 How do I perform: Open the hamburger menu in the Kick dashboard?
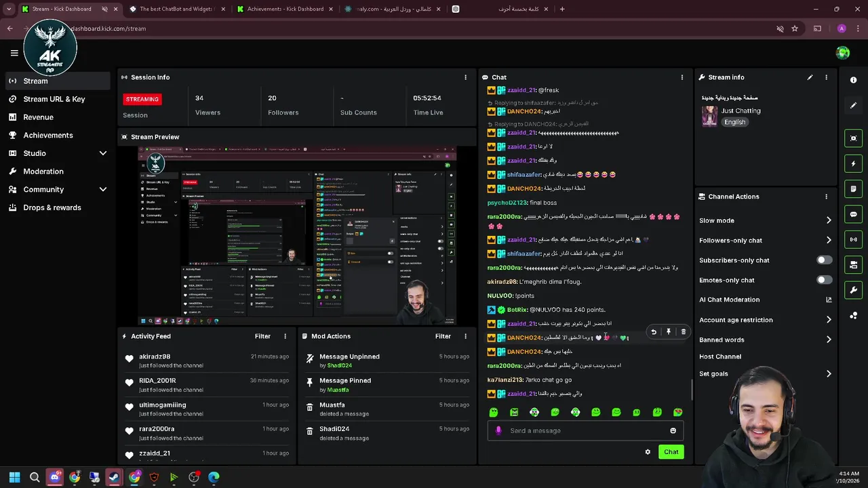click(14, 53)
